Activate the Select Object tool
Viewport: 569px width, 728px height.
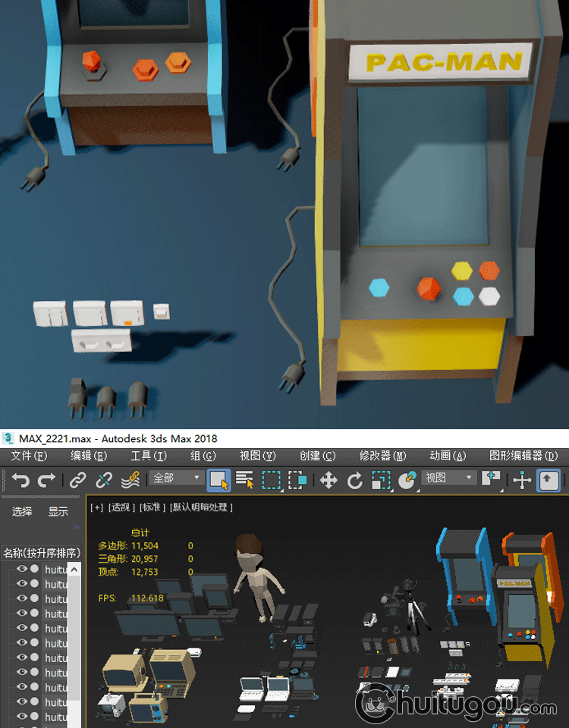pyautogui.click(x=218, y=480)
